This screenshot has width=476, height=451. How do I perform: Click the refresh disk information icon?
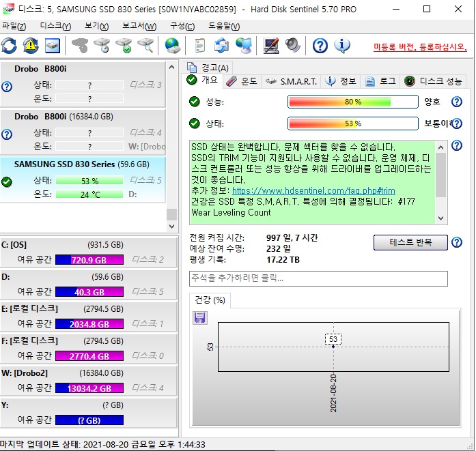(x=9, y=46)
